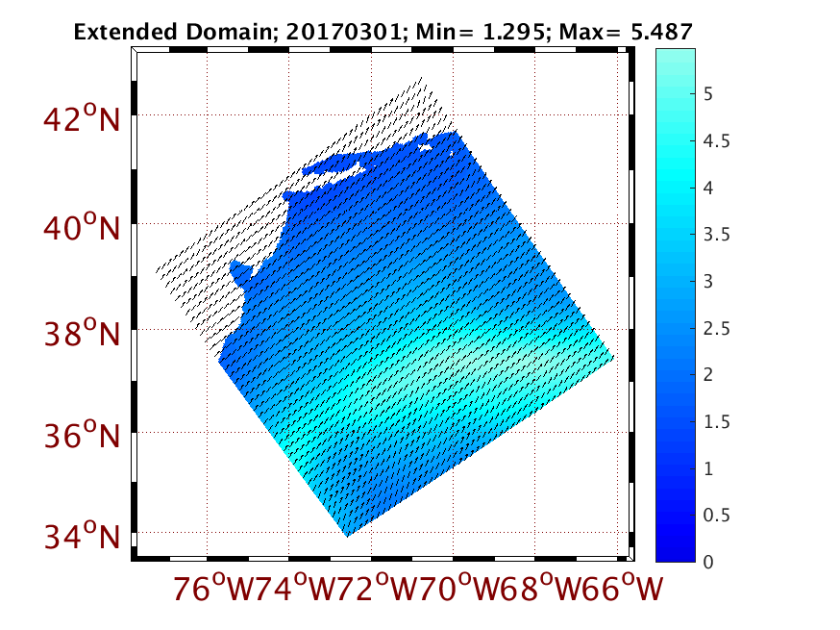
Task: Click colorbar tick label '3'
Action: 708,282
